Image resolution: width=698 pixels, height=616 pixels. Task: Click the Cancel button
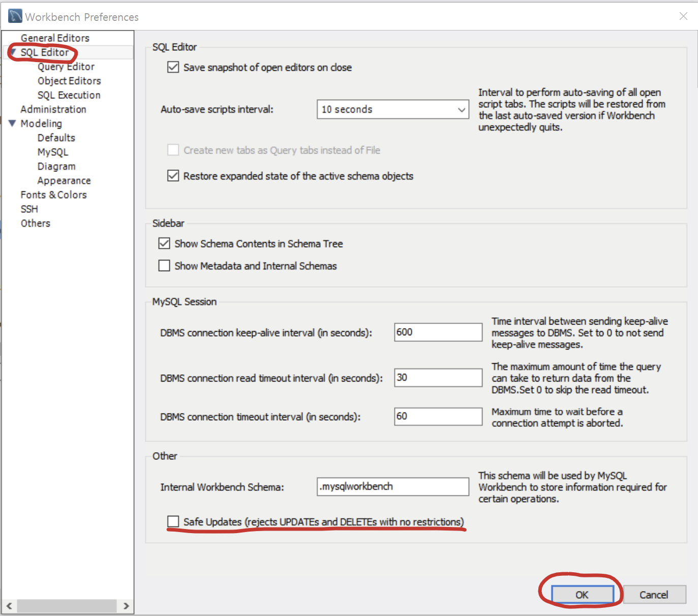pos(654,595)
